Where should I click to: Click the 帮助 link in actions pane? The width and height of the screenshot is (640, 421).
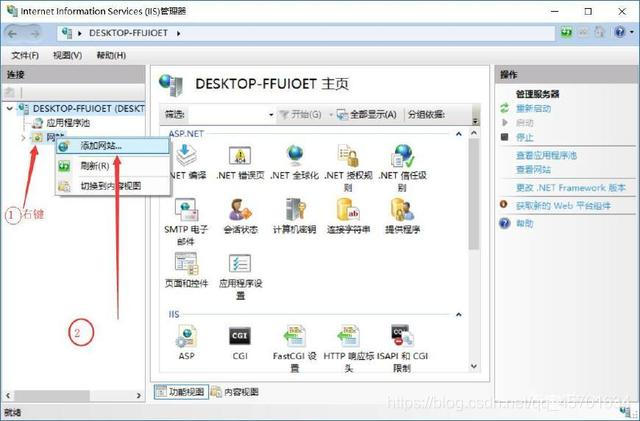pos(525,223)
